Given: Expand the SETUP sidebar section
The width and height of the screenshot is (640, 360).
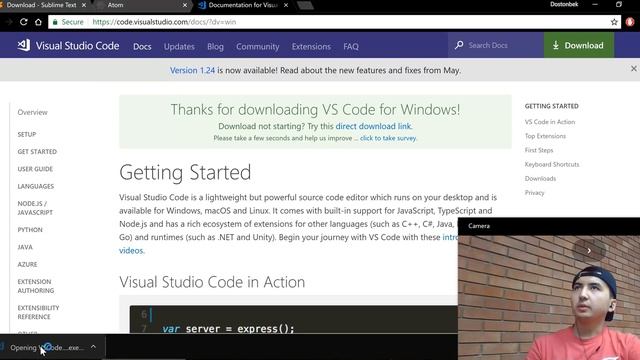Looking at the screenshot, I should (27, 134).
